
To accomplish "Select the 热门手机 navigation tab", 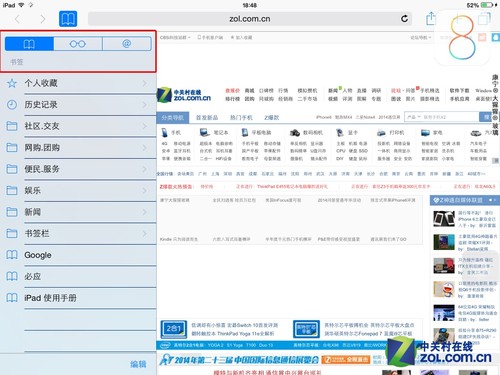I will click(x=241, y=117).
